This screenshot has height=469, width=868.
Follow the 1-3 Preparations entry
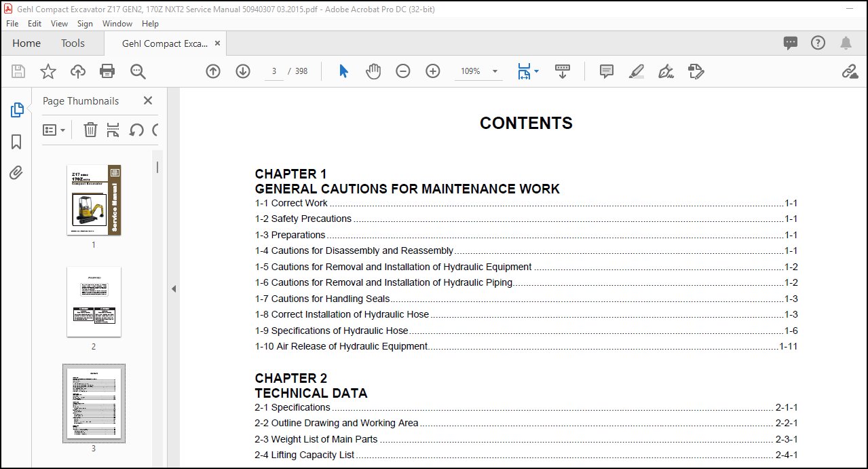(526, 235)
